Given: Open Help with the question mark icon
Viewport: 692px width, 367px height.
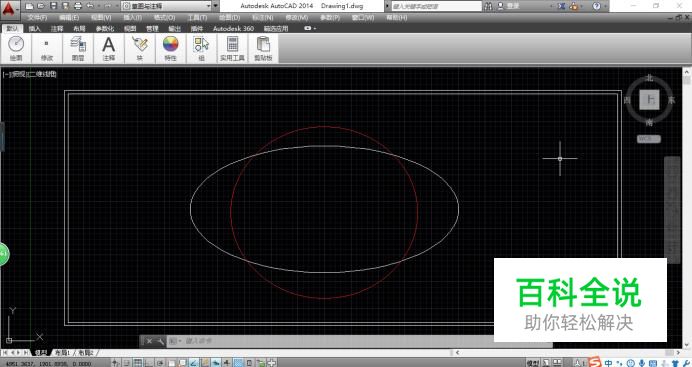Looking at the screenshot, I should (596, 6).
